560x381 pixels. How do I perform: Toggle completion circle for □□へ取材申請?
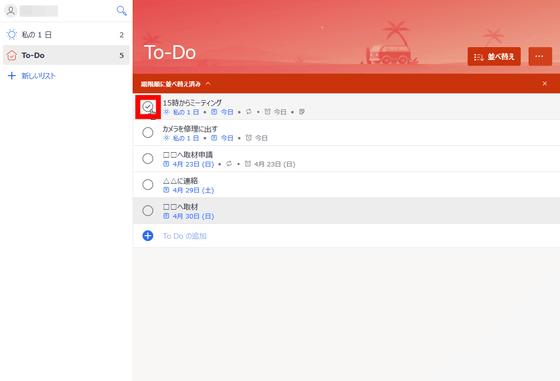click(x=148, y=159)
